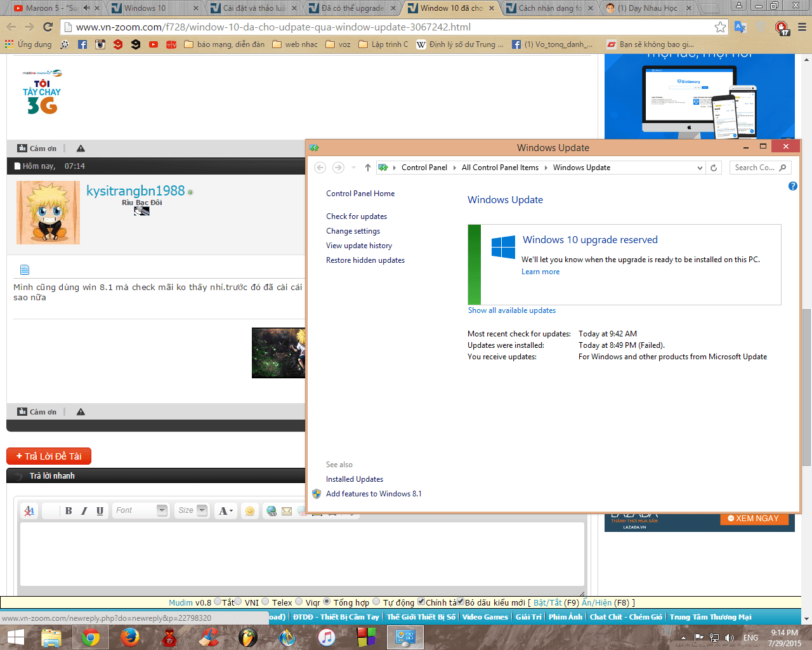
Task: Open CCleaner from the taskbar
Action: (208, 637)
